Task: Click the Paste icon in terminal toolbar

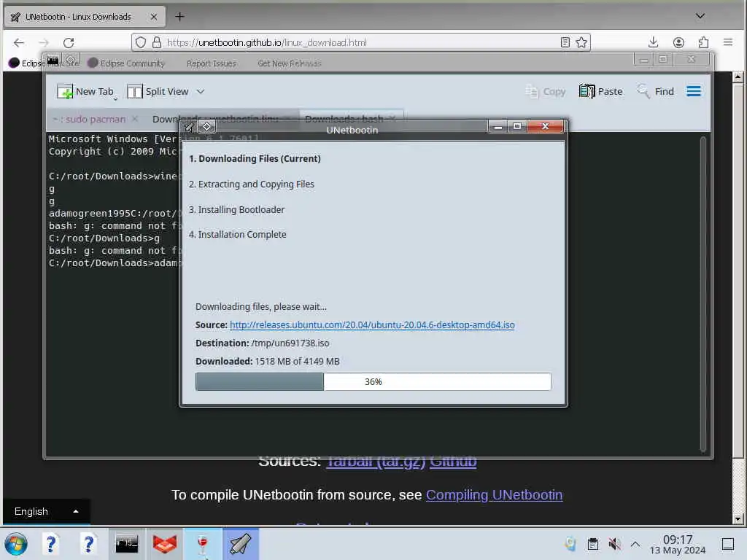Action: (587, 91)
